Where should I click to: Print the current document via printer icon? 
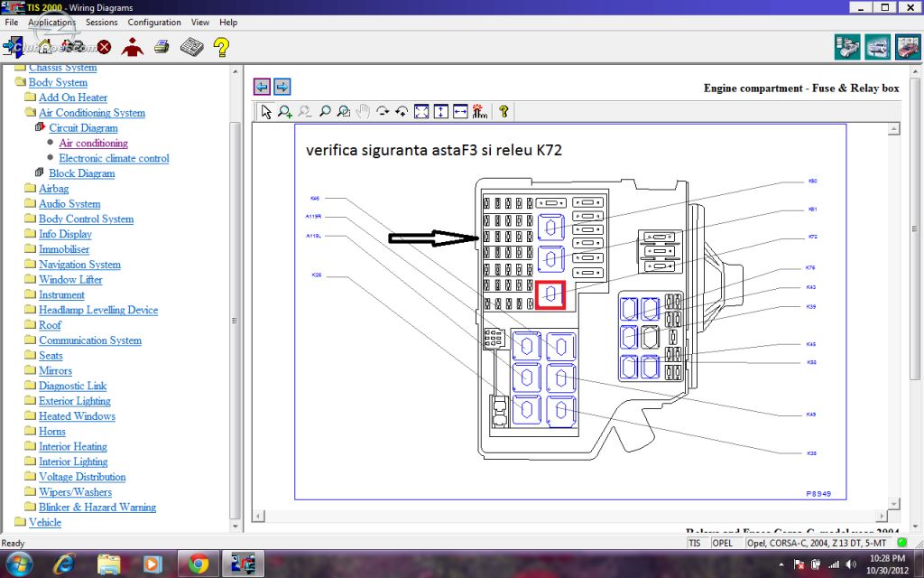click(x=162, y=47)
